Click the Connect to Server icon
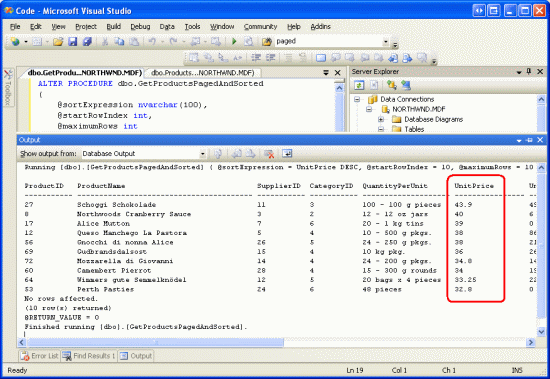 [x=406, y=85]
